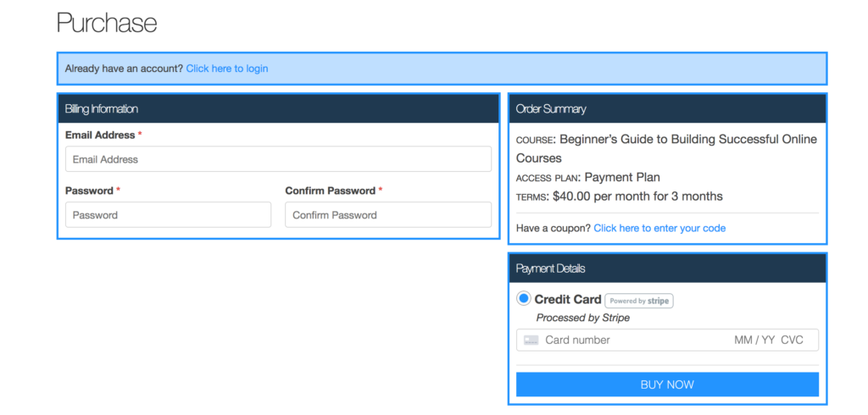Focus the Email Address input field
868x415 pixels.
(x=278, y=159)
